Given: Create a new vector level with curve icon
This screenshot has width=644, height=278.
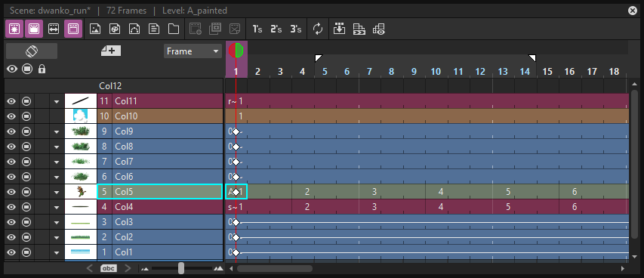Looking at the screenshot, I should point(134,29).
